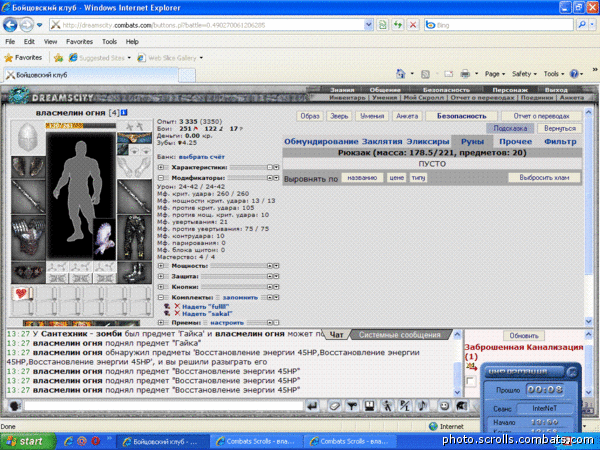Click the knight helmet icon in chat bar

(x=462, y=406)
